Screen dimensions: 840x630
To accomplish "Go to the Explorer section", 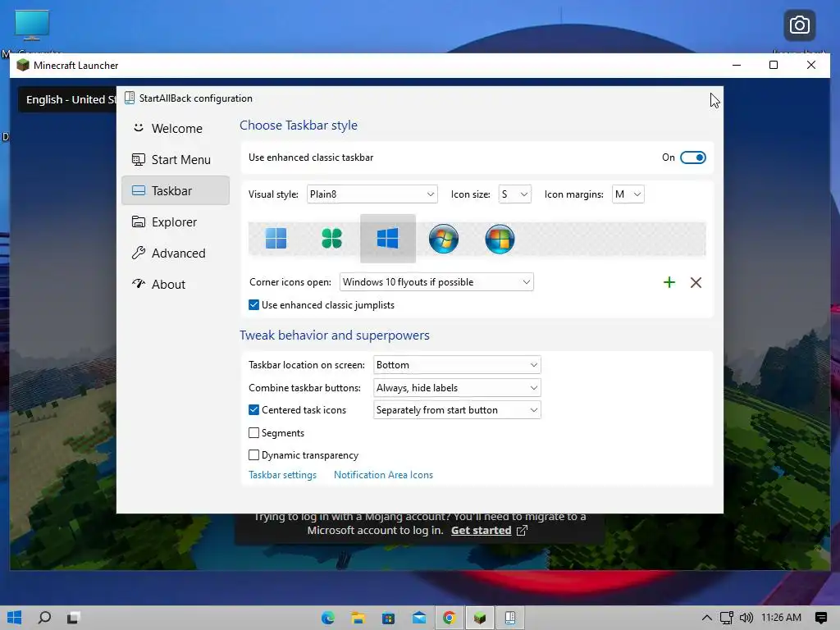I will point(176,221).
